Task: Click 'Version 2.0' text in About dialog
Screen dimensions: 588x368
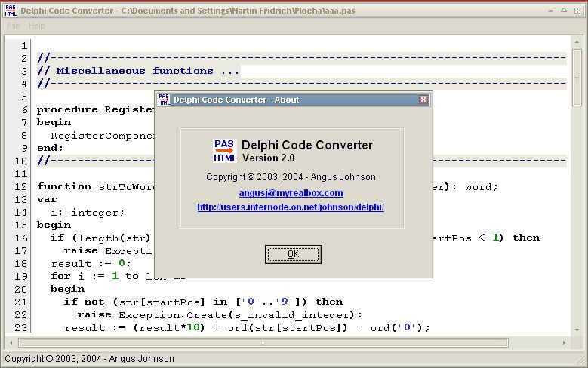Action: [x=269, y=158]
